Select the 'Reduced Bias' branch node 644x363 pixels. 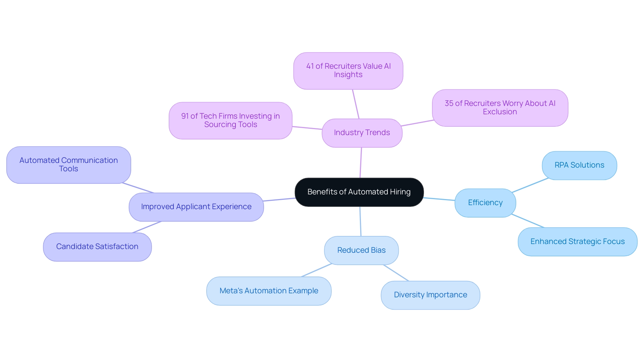pyautogui.click(x=361, y=251)
